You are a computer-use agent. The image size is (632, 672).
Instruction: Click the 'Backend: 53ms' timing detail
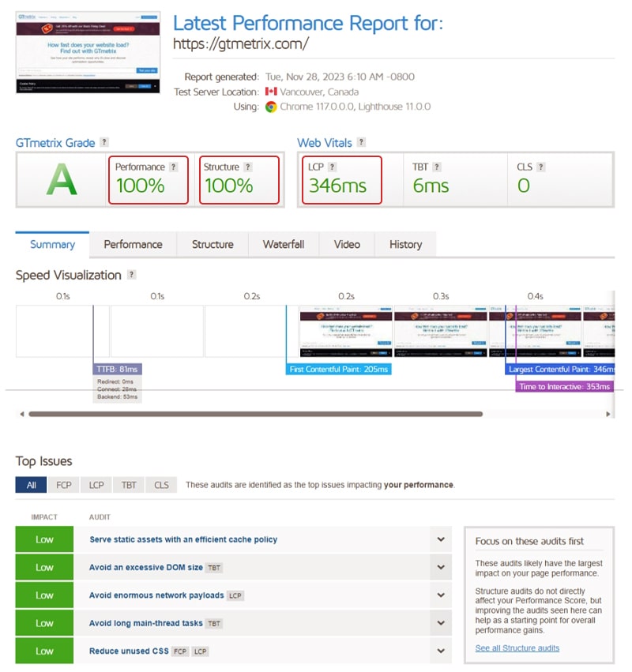(117, 397)
